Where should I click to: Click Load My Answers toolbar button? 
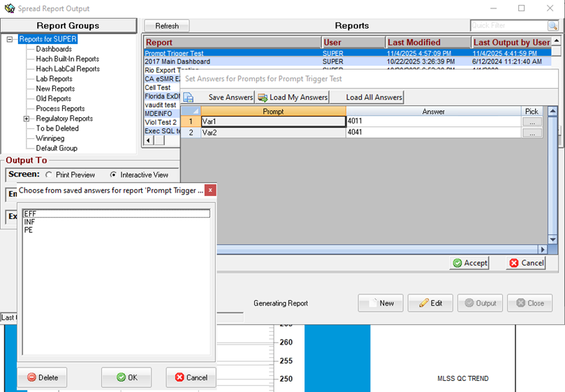pyautogui.click(x=293, y=97)
